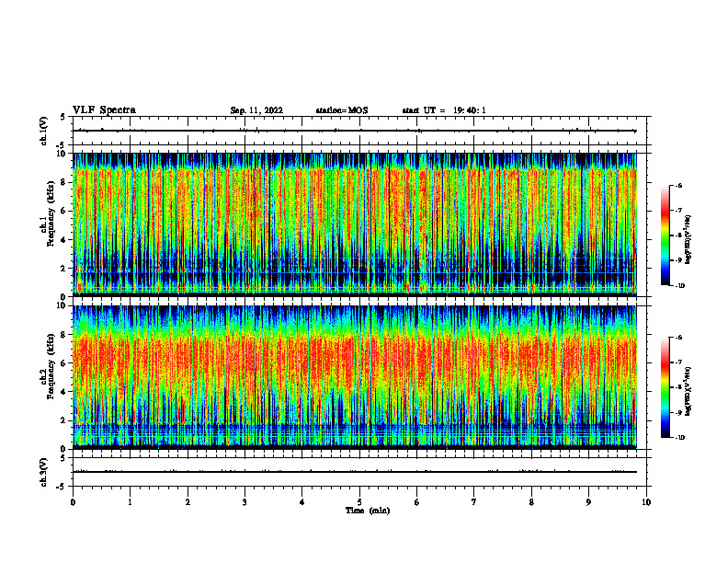Click the "ch.3(V)" axis label
728x563 pixels.
point(43,473)
